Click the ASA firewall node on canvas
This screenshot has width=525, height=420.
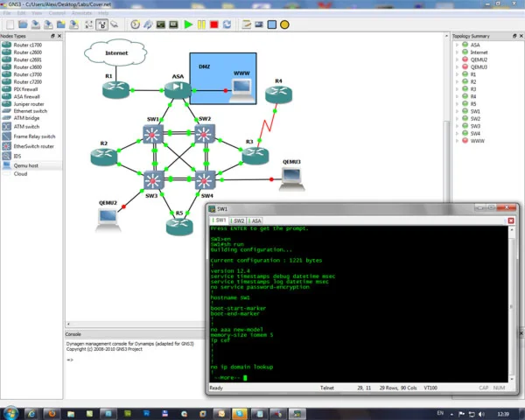[x=176, y=88]
